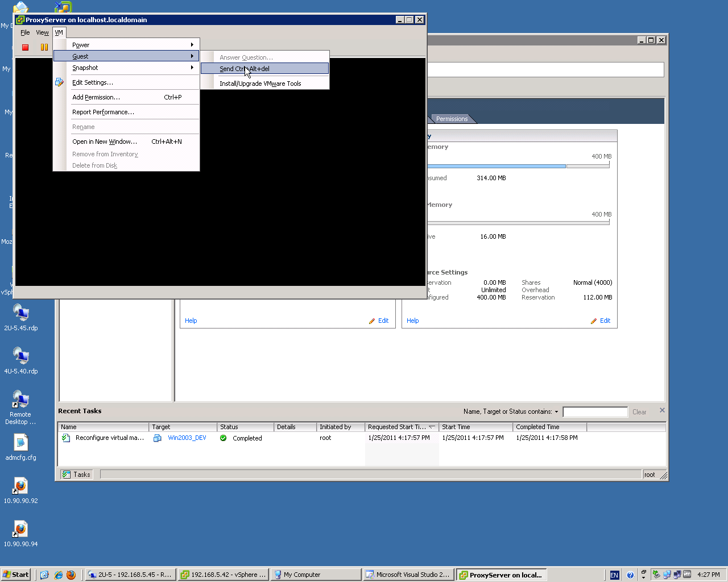Click the taskbar clock showing 4:27 PM
Image resolution: width=728 pixels, height=582 pixels.
point(709,575)
